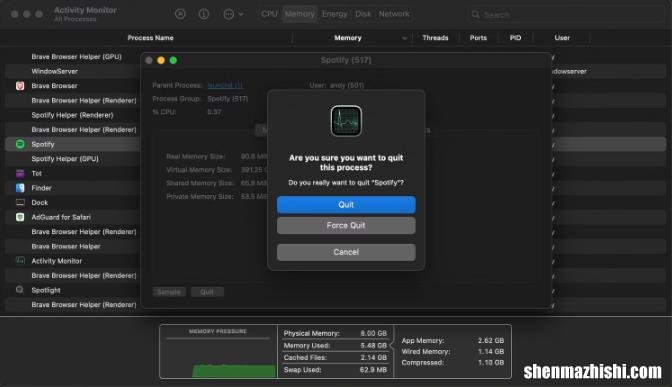Click the Compressed value 1.10 GB
Screen dimensions: 672x387
(x=491, y=362)
